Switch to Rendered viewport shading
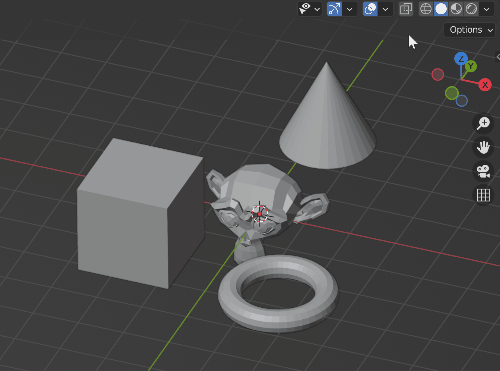 [x=471, y=9]
